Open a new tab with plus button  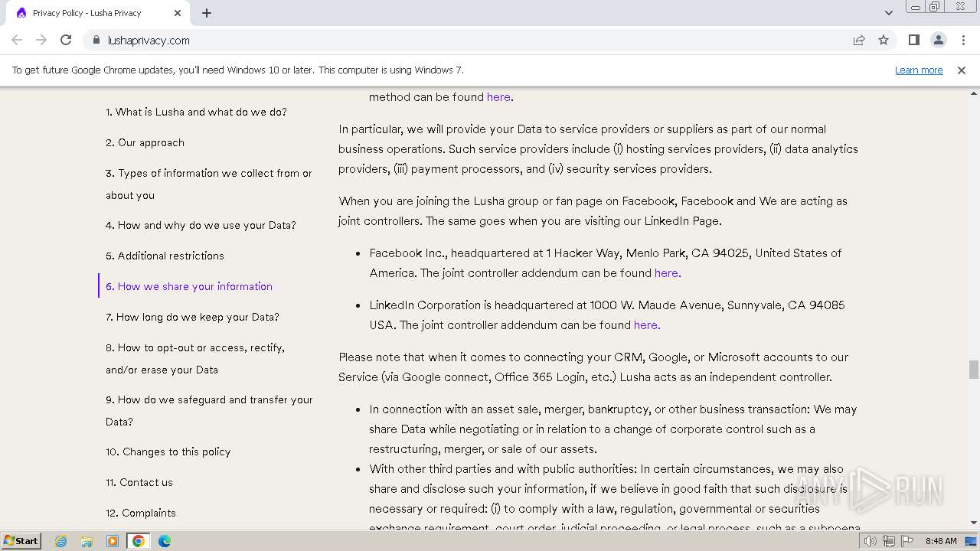pyautogui.click(x=207, y=13)
